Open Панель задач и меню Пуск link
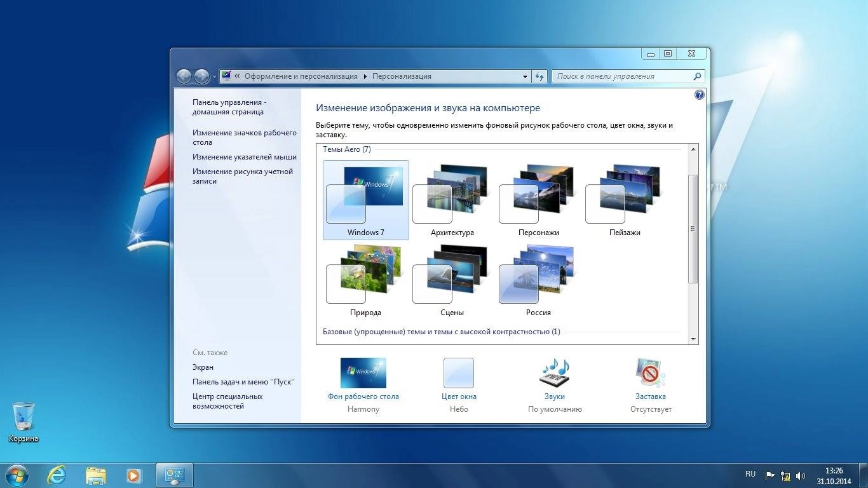 (243, 382)
